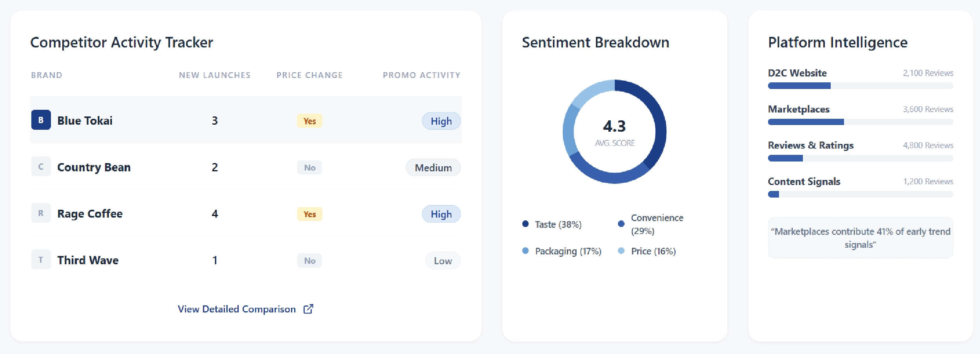Click the Convenience legend dot
The width and height of the screenshot is (980, 354).
click(621, 224)
